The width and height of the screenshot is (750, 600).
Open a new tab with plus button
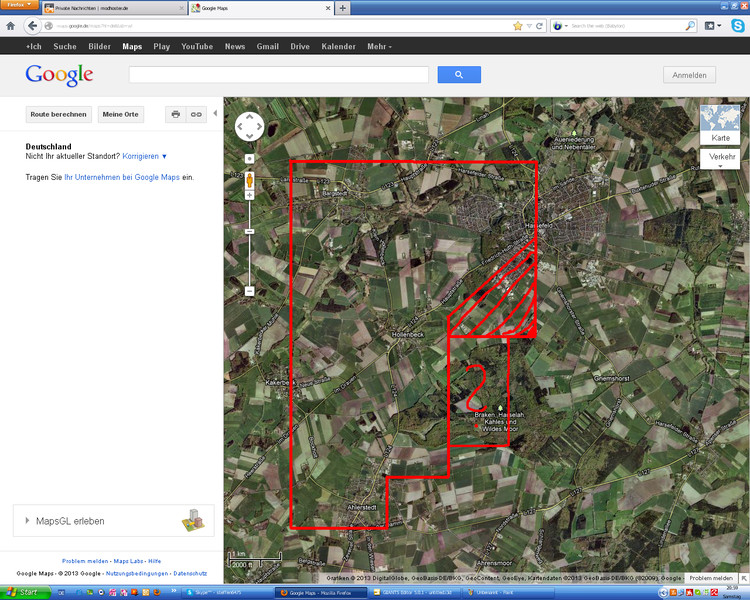pyautogui.click(x=342, y=8)
